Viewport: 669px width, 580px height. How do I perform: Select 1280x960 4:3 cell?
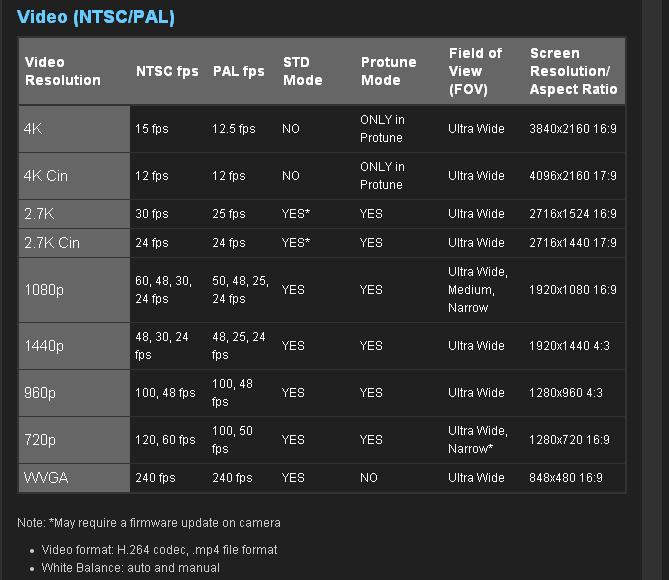pyautogui.click(x=566, y=393)
